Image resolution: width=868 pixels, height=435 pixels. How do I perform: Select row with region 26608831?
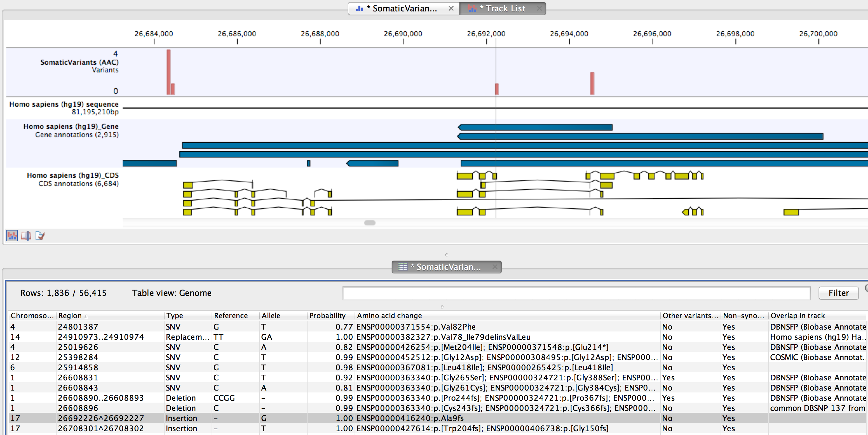click(437, 378)
